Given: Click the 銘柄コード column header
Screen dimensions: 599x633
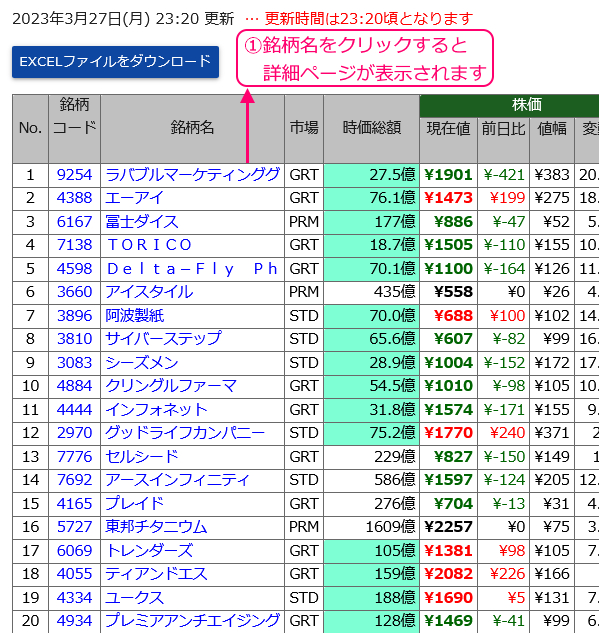Looking at the screenshot, I should (x=75, y=128).
